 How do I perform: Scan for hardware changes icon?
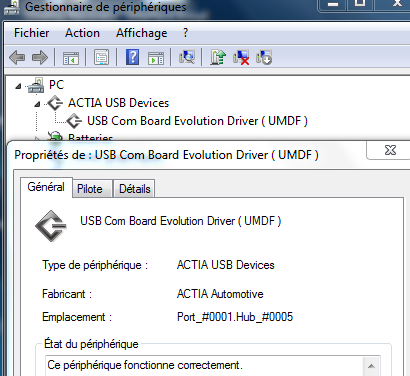coord(187,57)
